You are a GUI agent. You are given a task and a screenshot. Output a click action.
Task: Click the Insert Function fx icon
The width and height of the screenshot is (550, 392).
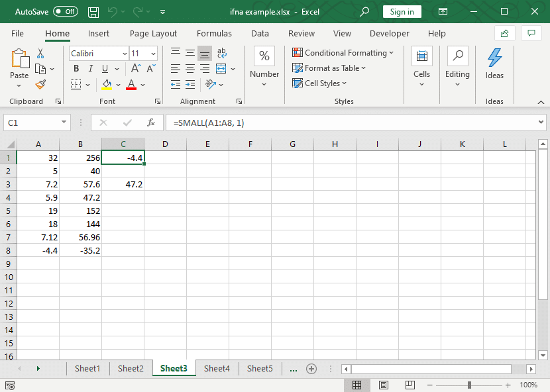point(151,122)
